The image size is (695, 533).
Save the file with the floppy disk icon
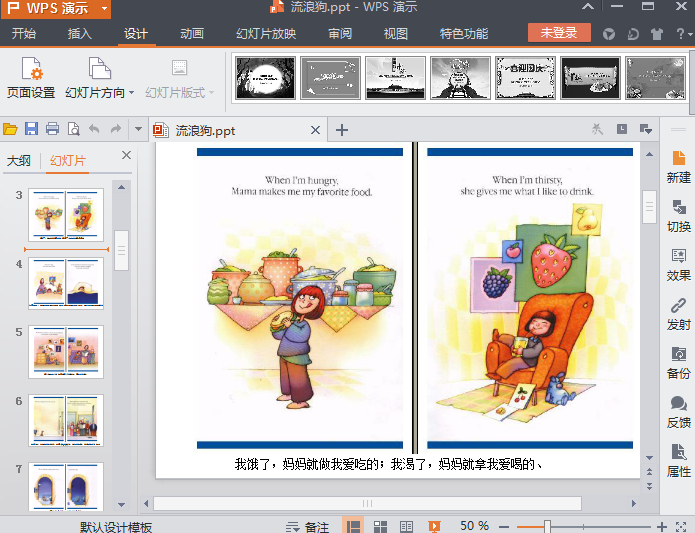coord(31,129)
